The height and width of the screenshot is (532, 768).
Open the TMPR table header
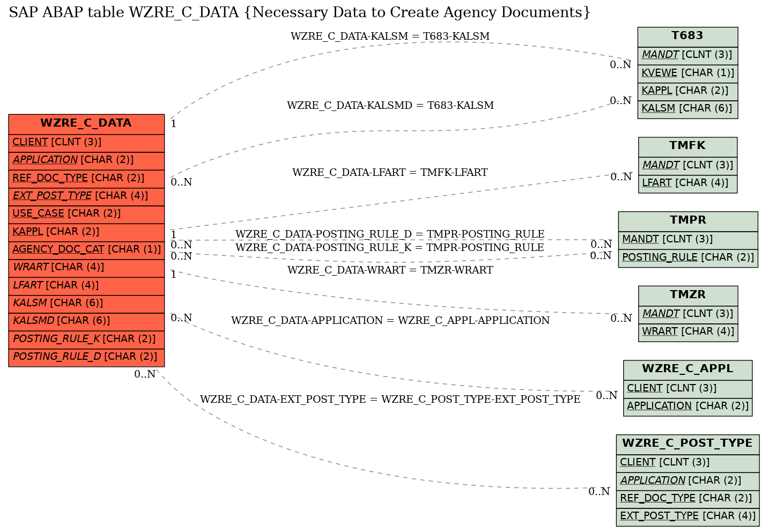pos(688,221)
